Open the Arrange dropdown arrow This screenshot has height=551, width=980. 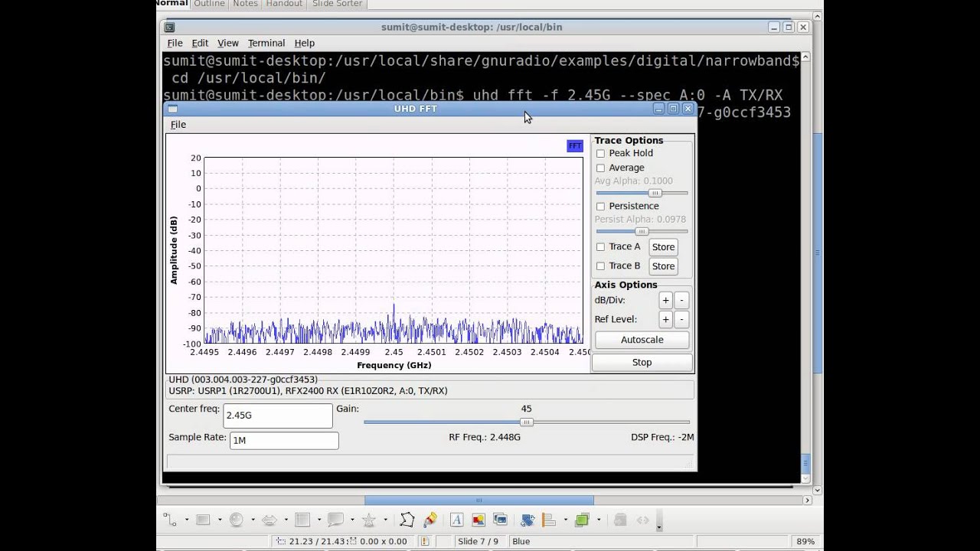pyautogui.click(x=598, y=520)
